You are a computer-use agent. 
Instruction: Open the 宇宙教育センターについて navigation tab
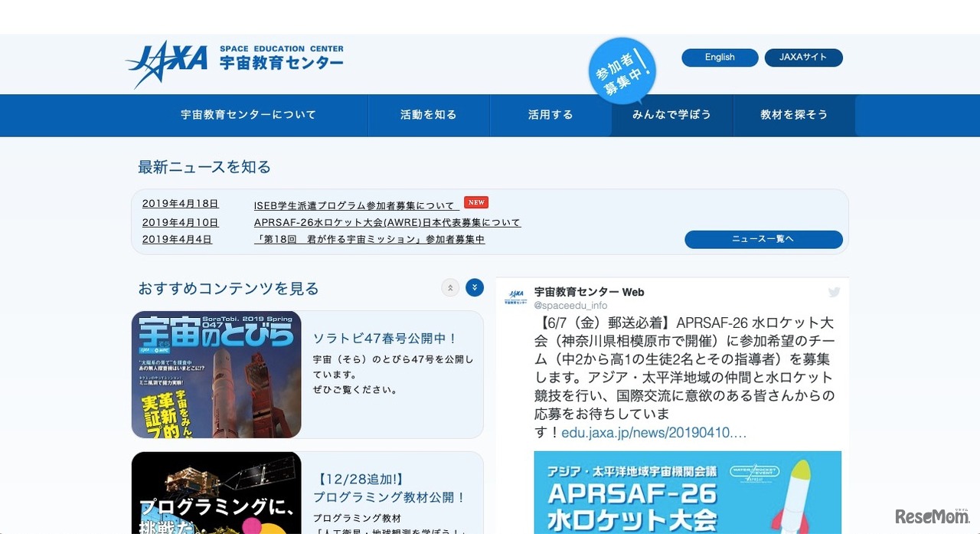[x=247, y=115]
